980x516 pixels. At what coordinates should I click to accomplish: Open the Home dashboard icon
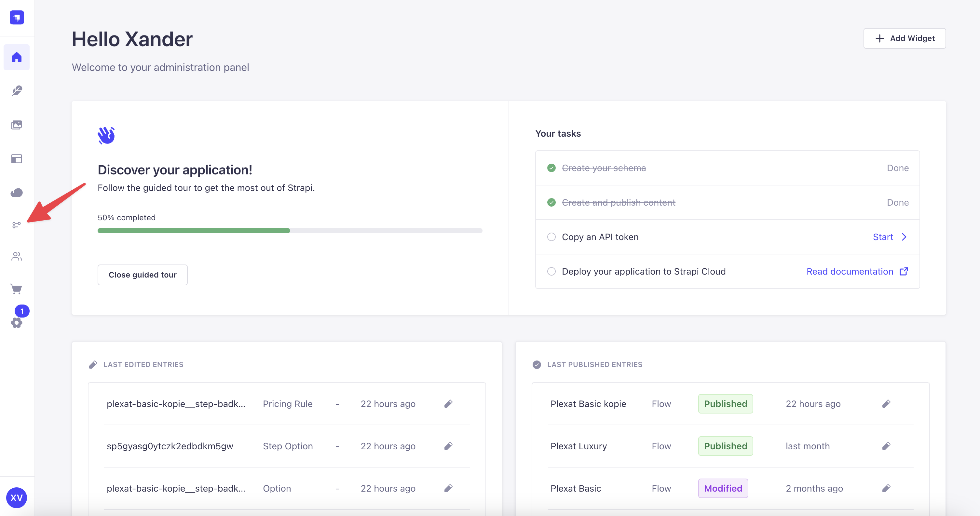pyautogui.click(x=17, y=58)
